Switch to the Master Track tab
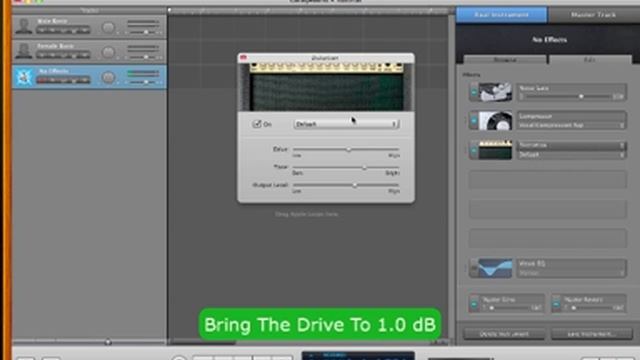 (x=593, y=15)
